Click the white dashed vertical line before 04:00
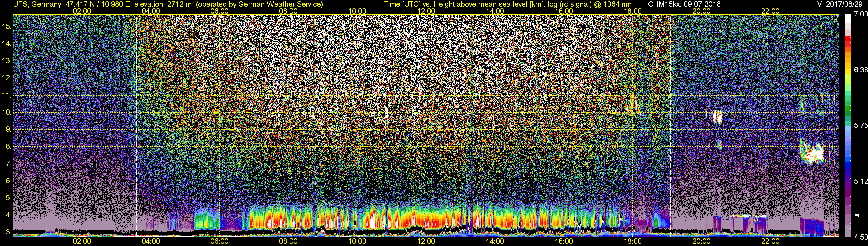This screenshot has height=246, width=868. tap(137, 126)
